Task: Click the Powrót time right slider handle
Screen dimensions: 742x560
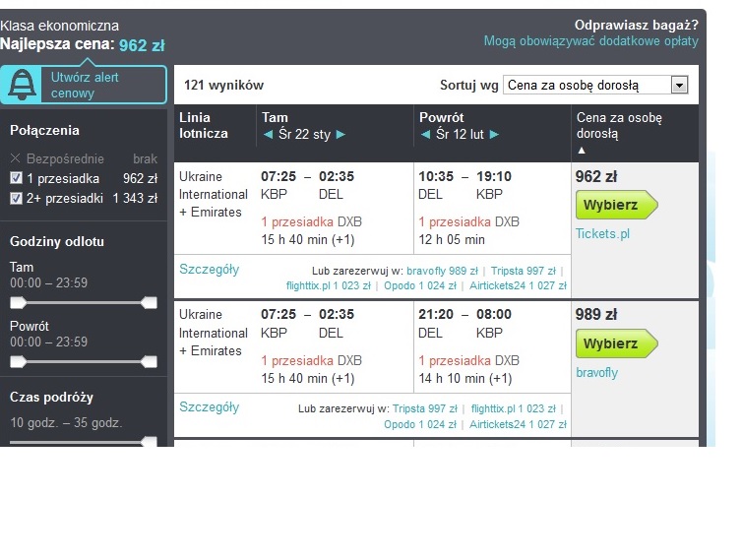Action: point(149,362)
